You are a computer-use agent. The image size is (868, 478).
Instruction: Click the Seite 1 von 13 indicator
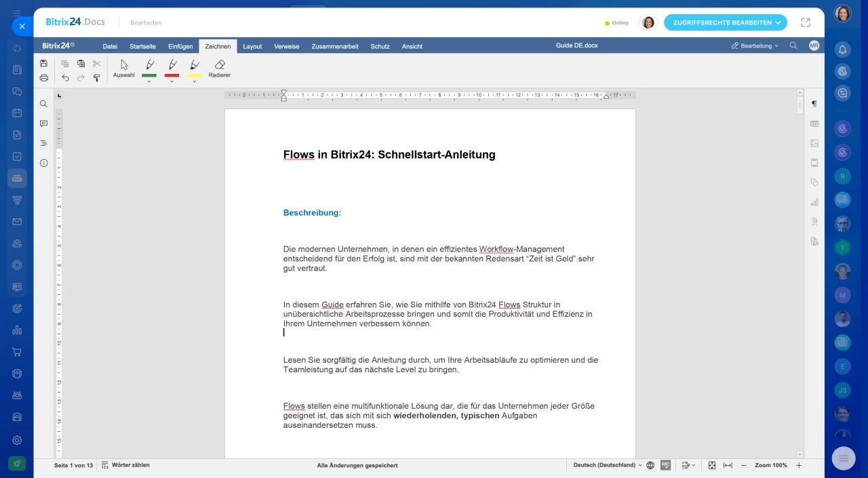pos(73,465)
